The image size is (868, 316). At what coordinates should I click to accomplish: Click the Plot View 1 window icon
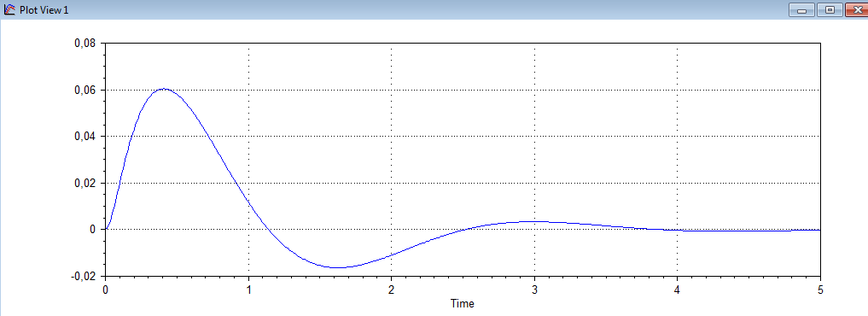coord(9,9)
